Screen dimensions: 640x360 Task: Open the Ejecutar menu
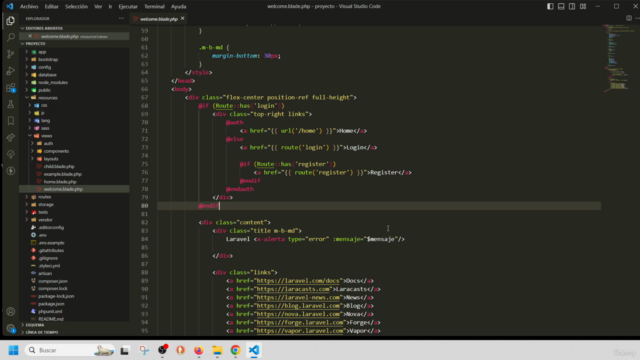(128, 7)
